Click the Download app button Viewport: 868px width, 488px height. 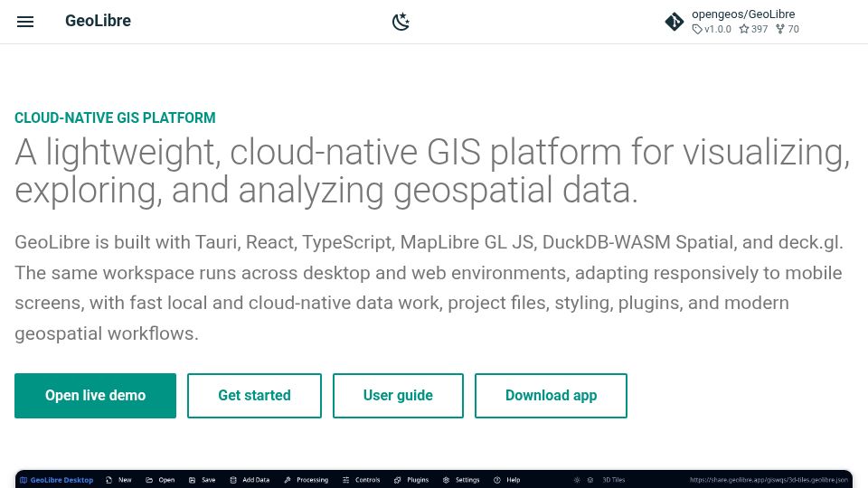[551, 396]
